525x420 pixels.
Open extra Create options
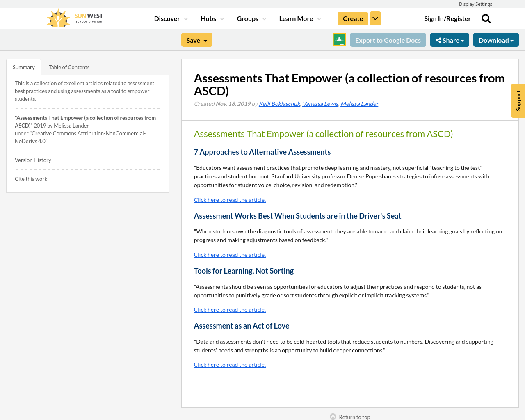375,18
